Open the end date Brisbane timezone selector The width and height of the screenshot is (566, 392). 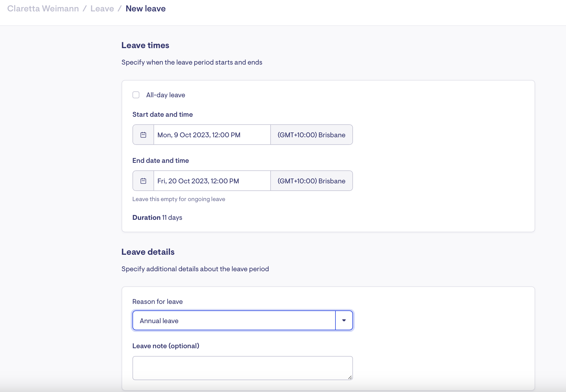tap(311, 181)
